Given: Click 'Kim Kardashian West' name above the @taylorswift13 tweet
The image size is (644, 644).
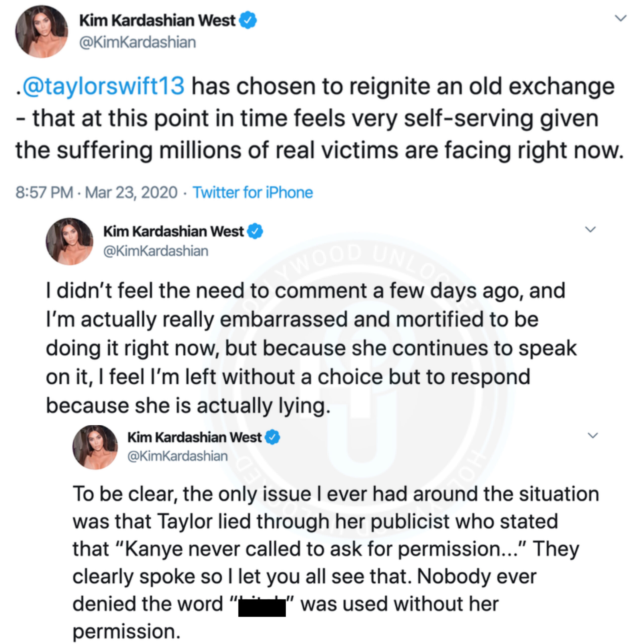Looking at the screenshot, I should [x=157, y=20].
